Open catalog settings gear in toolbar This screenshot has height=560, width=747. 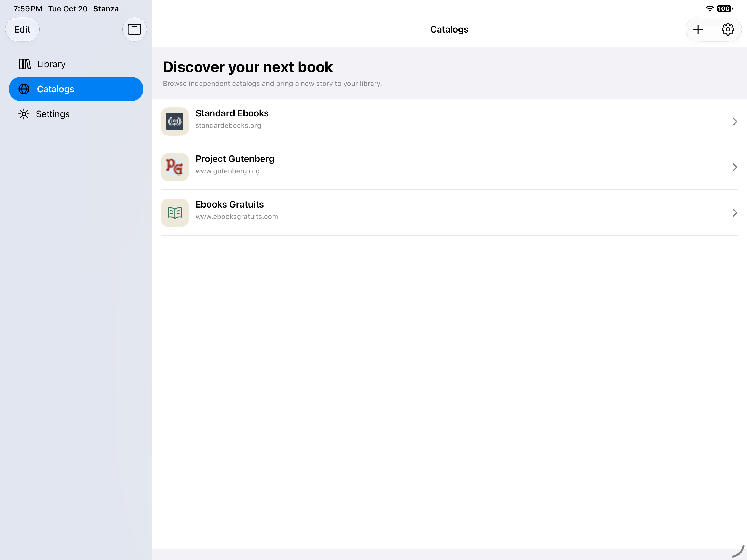[x=728, y=29]
